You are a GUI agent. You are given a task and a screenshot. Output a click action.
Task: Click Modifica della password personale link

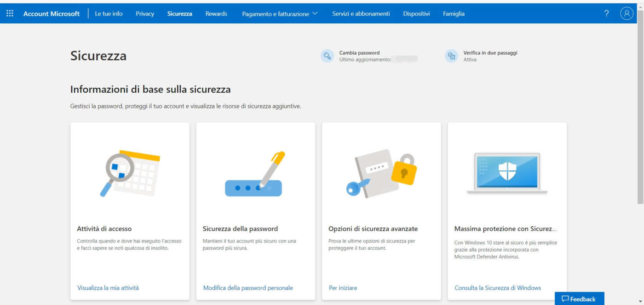248,288
